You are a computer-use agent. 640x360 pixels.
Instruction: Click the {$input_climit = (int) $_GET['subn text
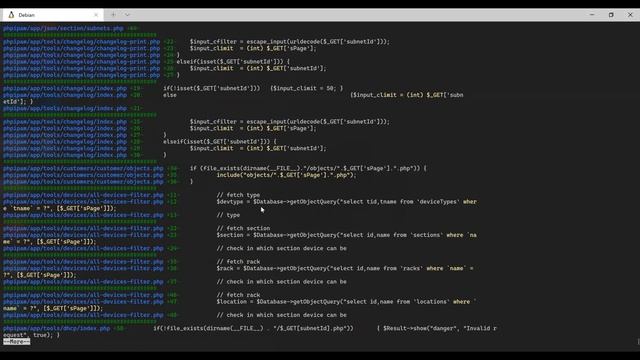[x=407, y=95]
